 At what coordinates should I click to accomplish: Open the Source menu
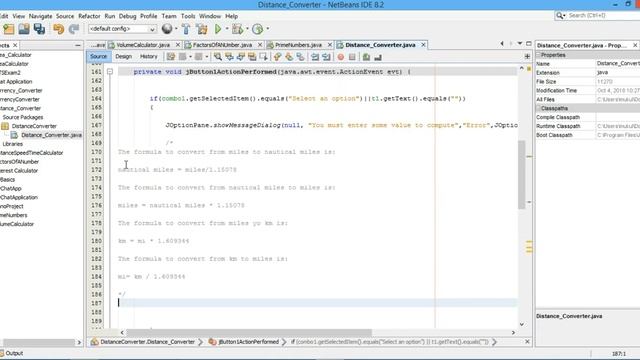point(65,16)
